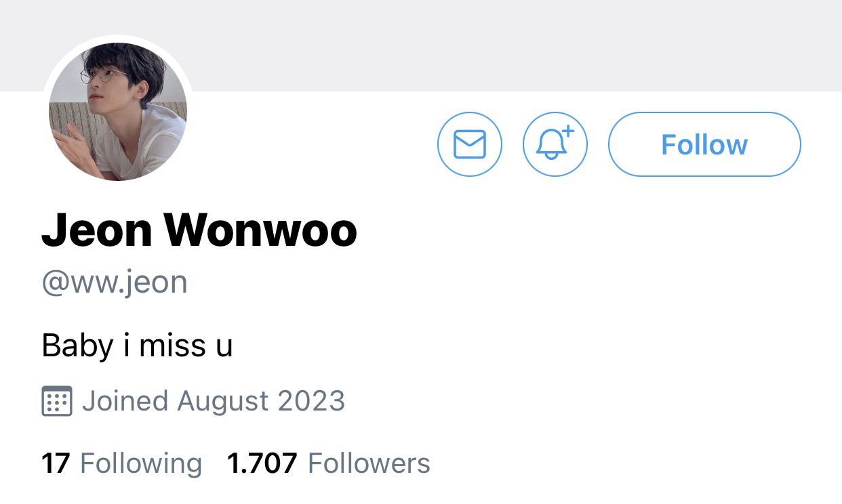
Task: Click the word Following
Action: pos(141,465)
